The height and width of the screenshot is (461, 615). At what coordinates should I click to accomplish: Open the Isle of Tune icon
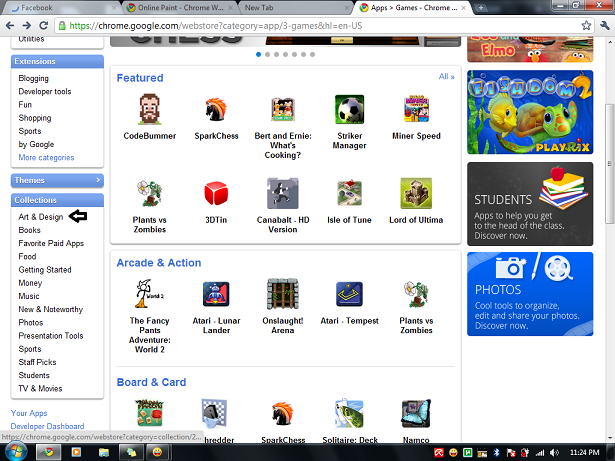click(349, 193)
